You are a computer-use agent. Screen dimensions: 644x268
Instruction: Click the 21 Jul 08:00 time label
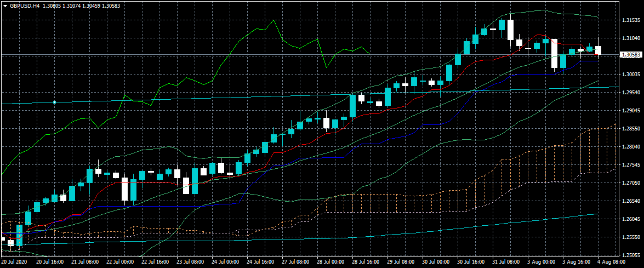[x=84, y=261]
